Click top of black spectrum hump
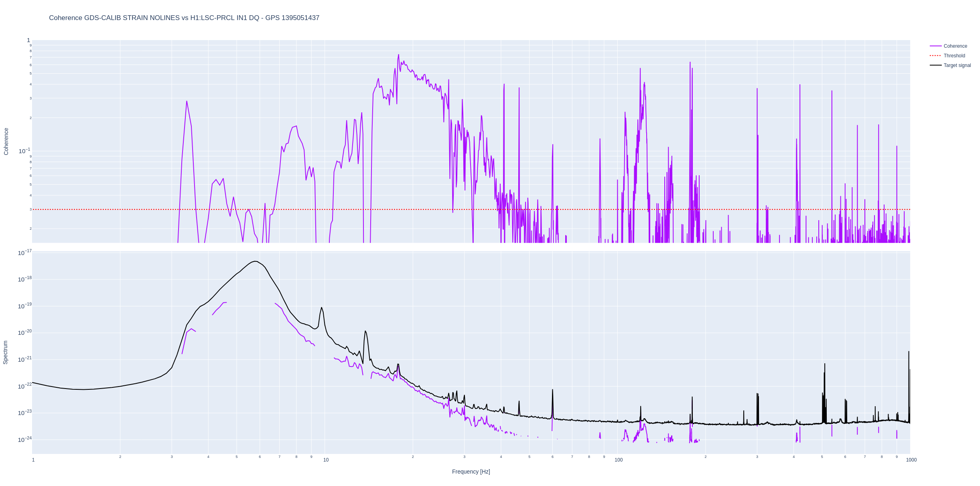Screen dimensions: 980x486 255,261
